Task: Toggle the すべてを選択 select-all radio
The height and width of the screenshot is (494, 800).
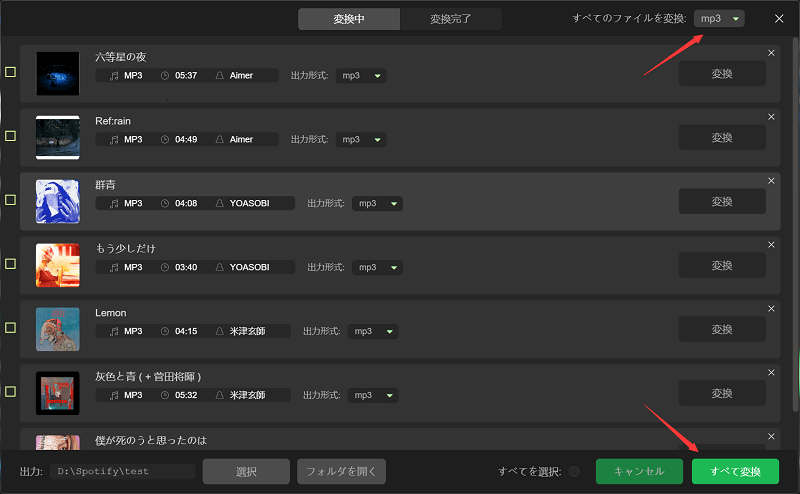Action: click(x=574, y=472)
